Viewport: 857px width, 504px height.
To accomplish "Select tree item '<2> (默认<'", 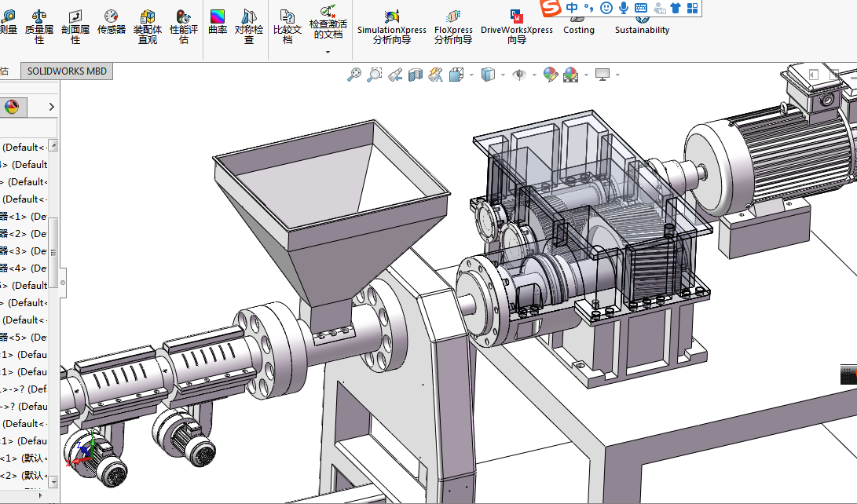I will [x=24, y=476].
